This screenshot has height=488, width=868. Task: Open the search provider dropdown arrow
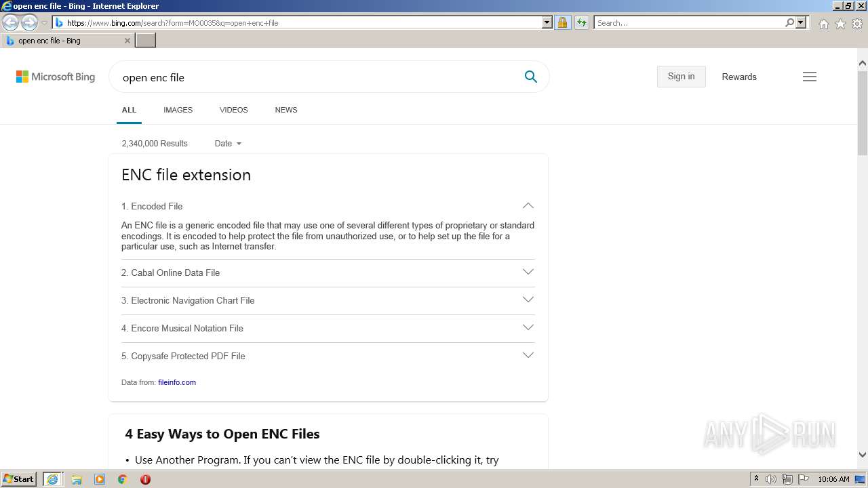pyautogui.click(x=801, y=22)
